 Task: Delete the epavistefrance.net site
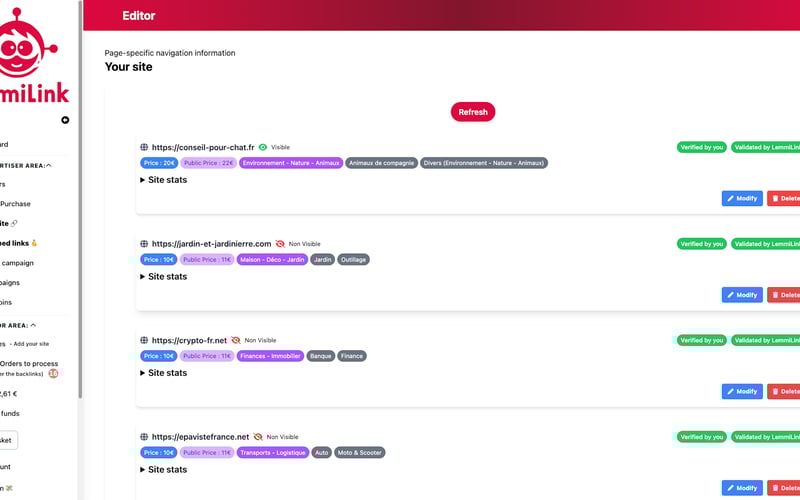784,488
